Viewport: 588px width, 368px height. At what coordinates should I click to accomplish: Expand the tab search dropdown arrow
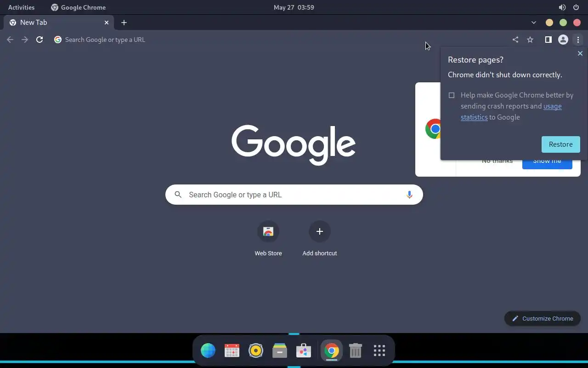pos(533,23)
